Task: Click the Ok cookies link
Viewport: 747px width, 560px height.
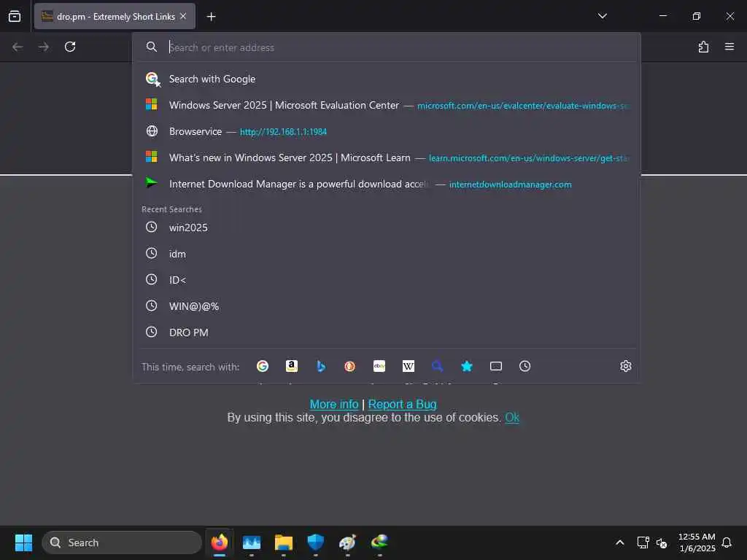Action: tap(512, 418)
